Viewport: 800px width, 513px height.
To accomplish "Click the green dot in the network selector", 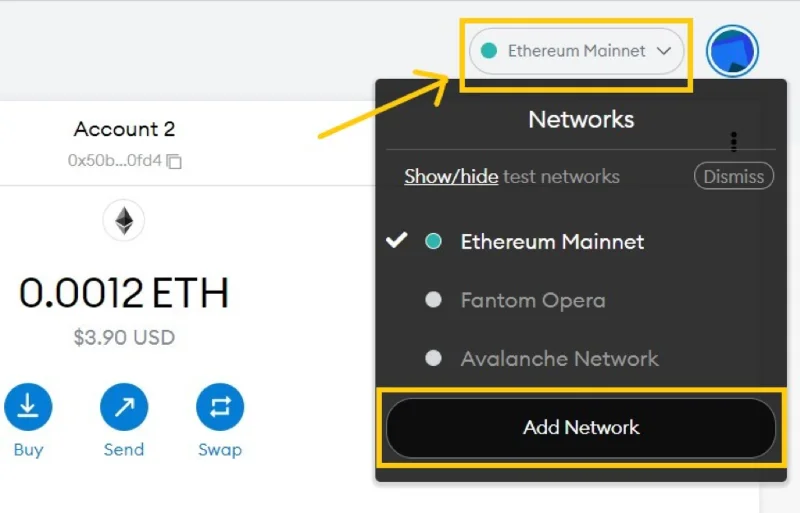I will 489,51.
